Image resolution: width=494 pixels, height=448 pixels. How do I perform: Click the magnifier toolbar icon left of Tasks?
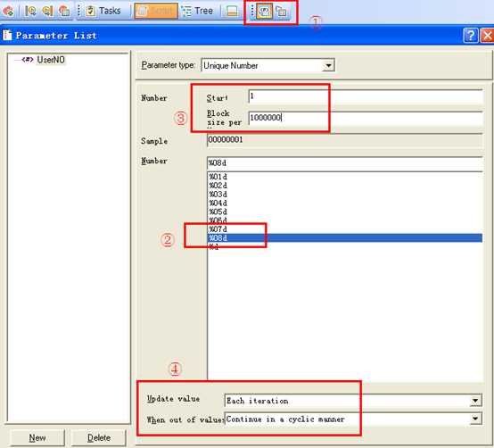[30, 11]
